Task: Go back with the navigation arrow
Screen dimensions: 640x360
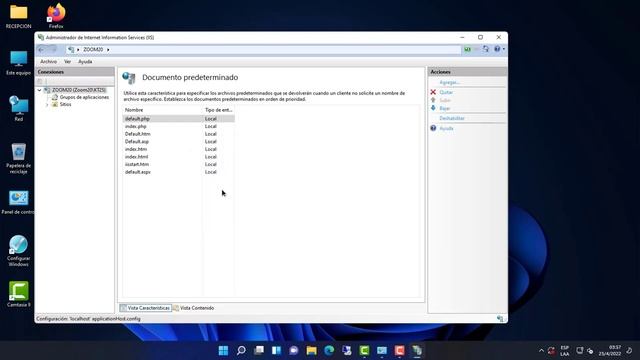Action: [41, 49]
